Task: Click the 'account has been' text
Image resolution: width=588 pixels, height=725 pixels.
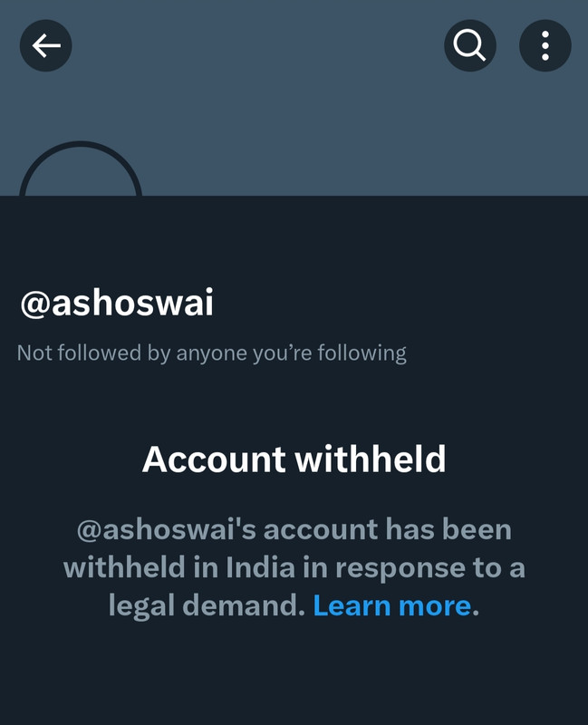Action: [x=388, y=530]
